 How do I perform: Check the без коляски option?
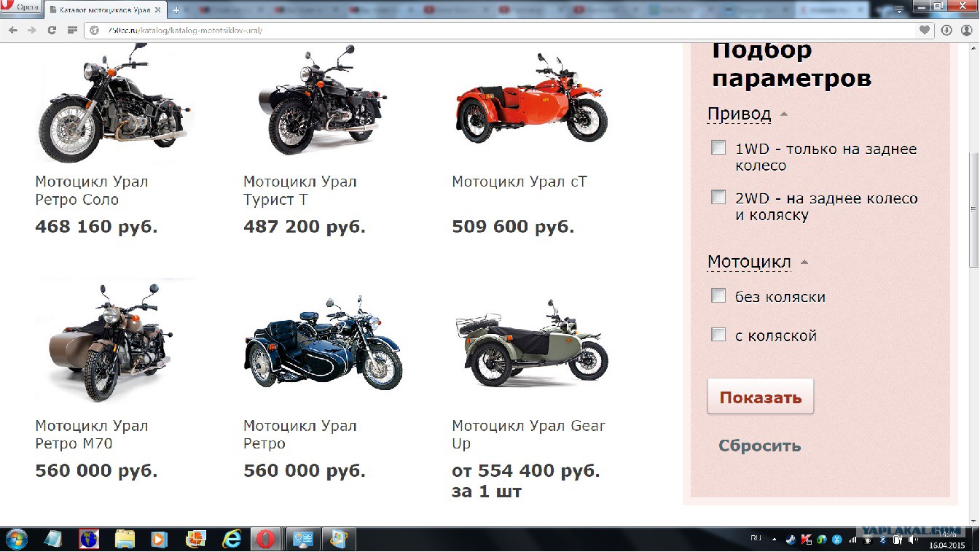[x=718, y=295]
